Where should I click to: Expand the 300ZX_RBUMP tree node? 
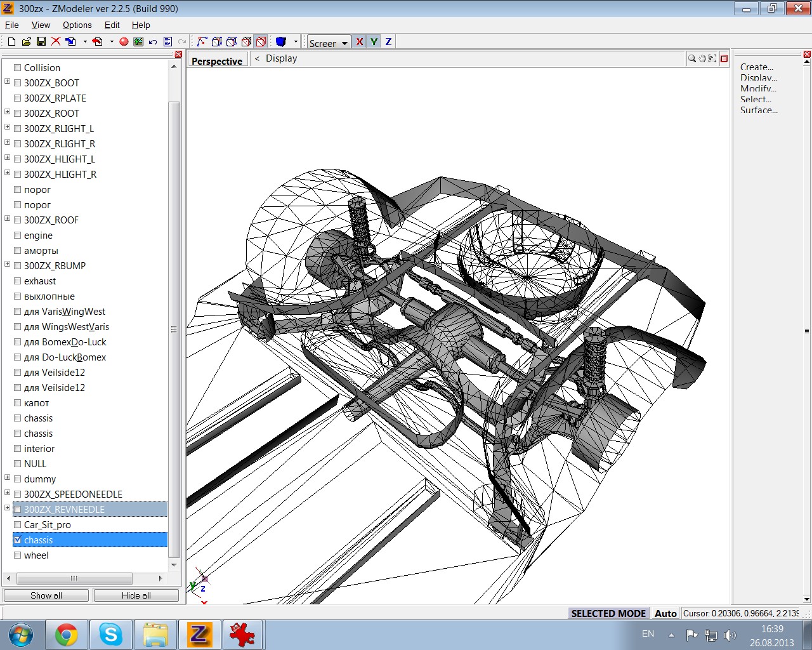click(x=8, y=264)
